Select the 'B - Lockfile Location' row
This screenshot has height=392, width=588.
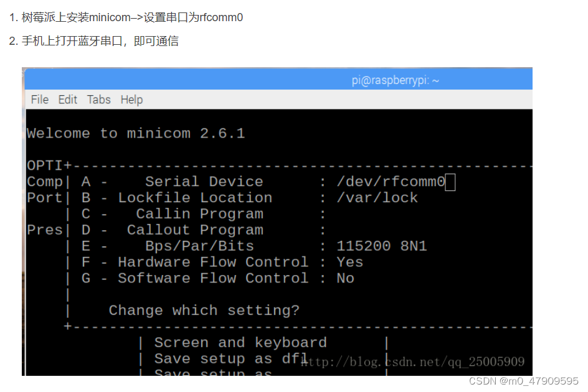coord(249,198)
